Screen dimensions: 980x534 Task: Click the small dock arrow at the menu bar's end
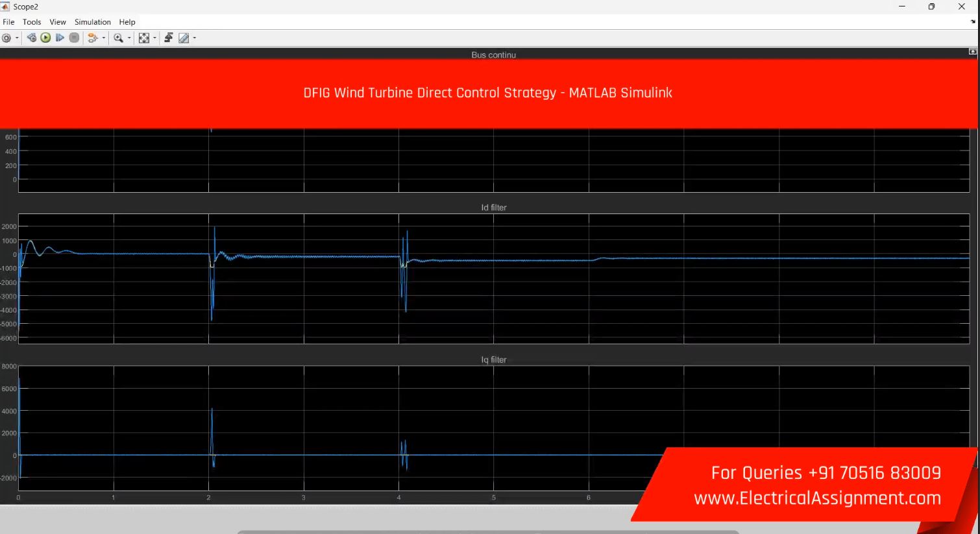click(x=973, y=21)
